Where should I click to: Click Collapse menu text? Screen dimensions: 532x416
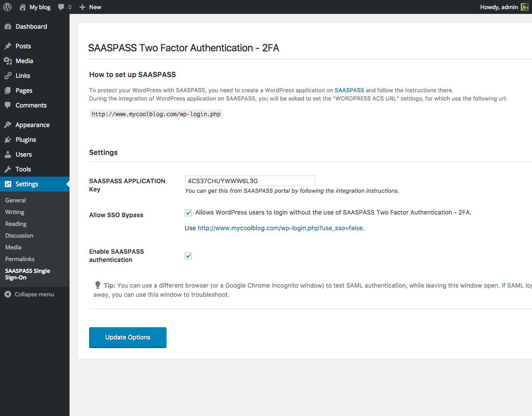pyautogui.click(x=34, y=294)
